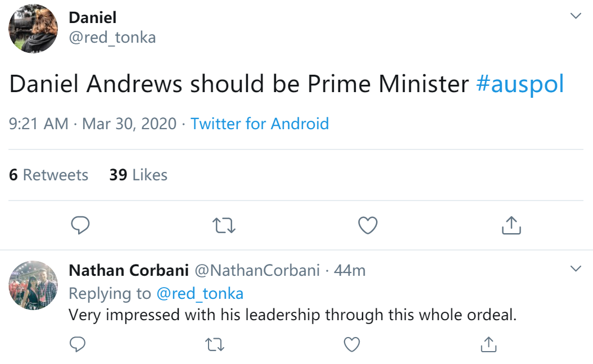
Task: Like Nathan Corbani's reply
Action: [x=352, y=344]
